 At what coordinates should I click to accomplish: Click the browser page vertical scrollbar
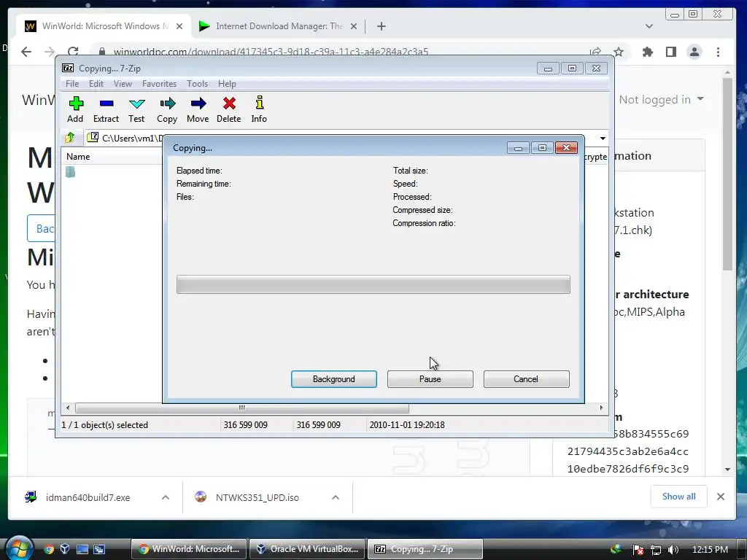[x=727, y=174]
